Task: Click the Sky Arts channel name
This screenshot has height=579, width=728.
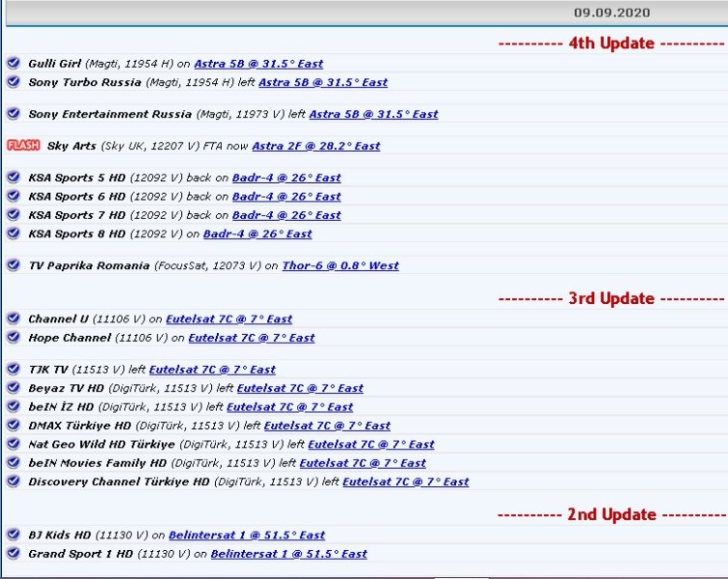Action: pyautogui.click(x=71, y=146)
